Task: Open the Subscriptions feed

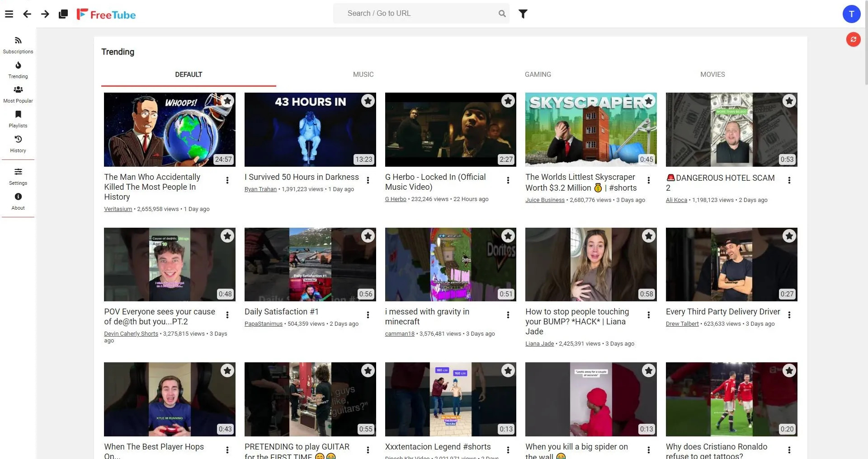Action: tap(18, 44)
